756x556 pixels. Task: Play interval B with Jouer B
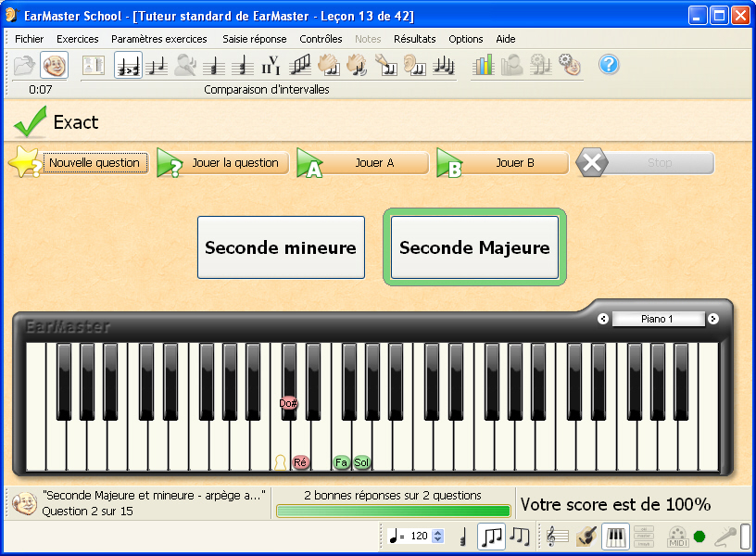coord(503,163)
